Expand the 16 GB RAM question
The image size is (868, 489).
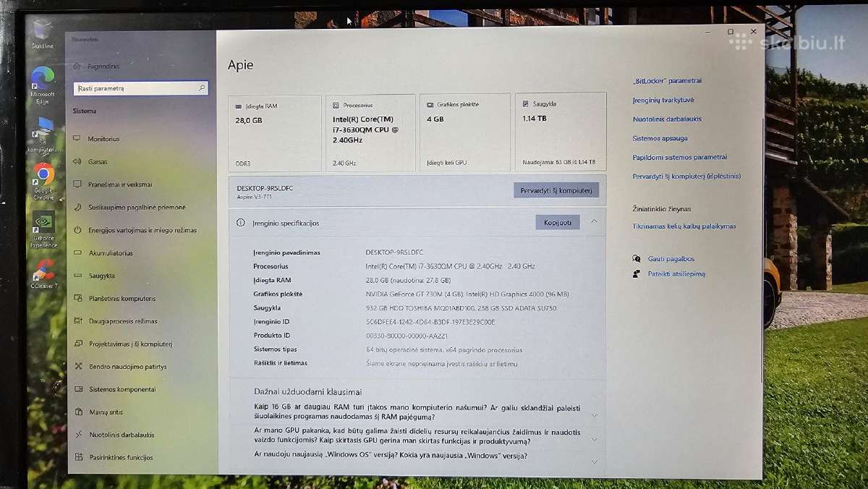tap(594, 415)
